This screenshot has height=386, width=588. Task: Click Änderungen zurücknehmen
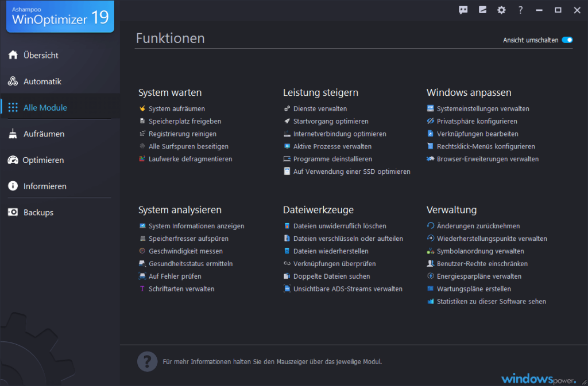tap(478, 226)
